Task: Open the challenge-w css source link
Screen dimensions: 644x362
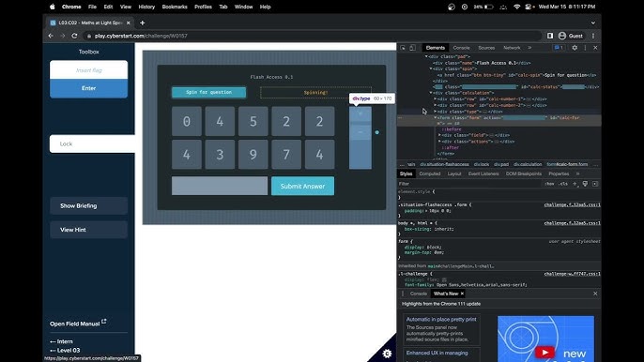Action: point(572,274)
